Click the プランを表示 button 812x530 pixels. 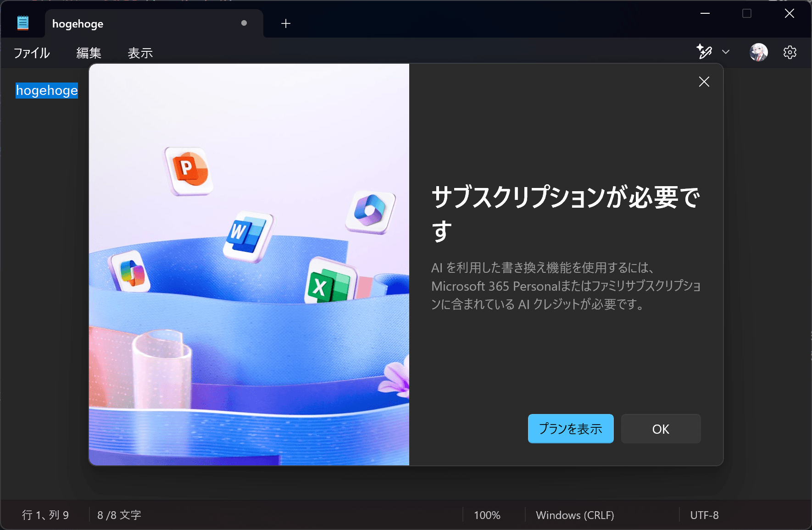point(571,429)
